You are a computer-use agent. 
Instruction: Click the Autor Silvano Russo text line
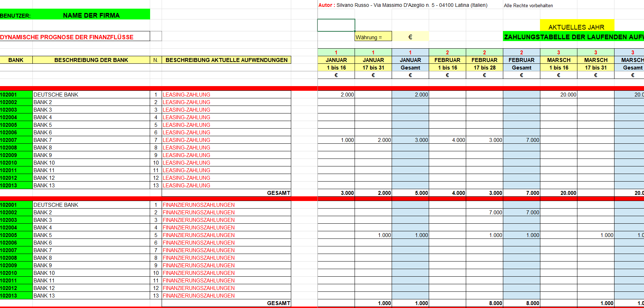[x=402, y=5]
